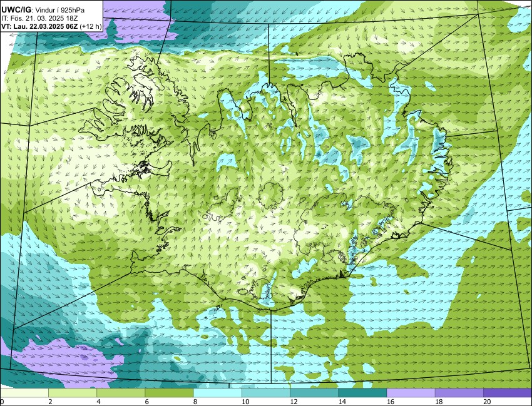Click the 2–4 legend color swatch
The height and width of the screenshot is (406, 532).
pos(73,393)
